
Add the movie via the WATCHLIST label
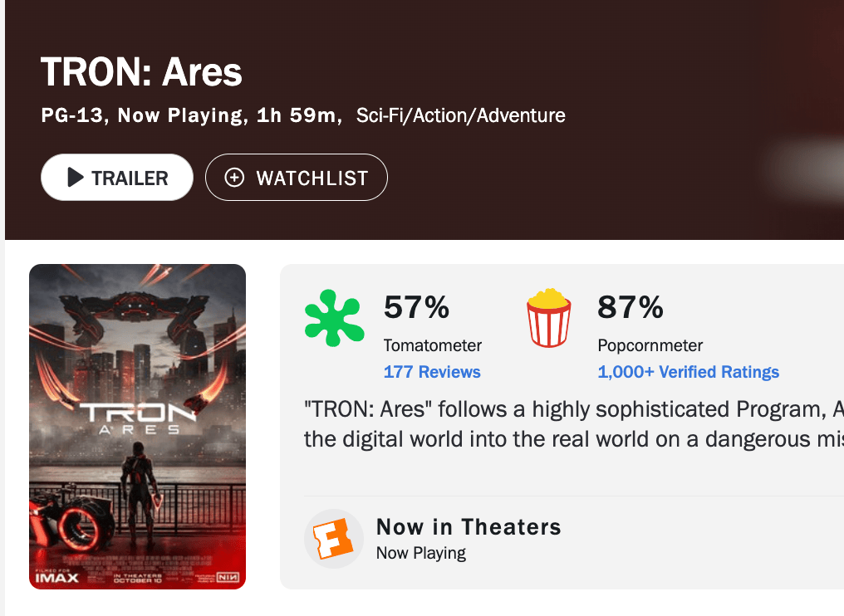click(x=312, y=178)
